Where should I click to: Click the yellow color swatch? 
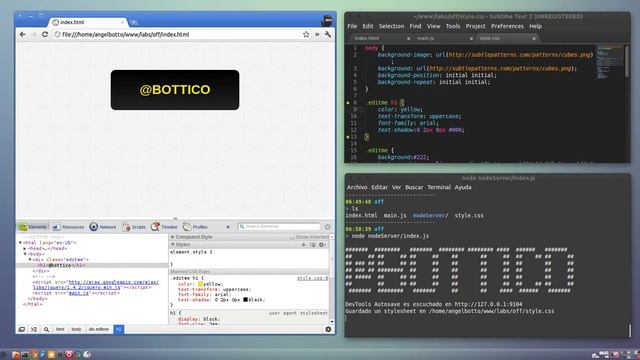pyautogui.click(x=200, y=284)
